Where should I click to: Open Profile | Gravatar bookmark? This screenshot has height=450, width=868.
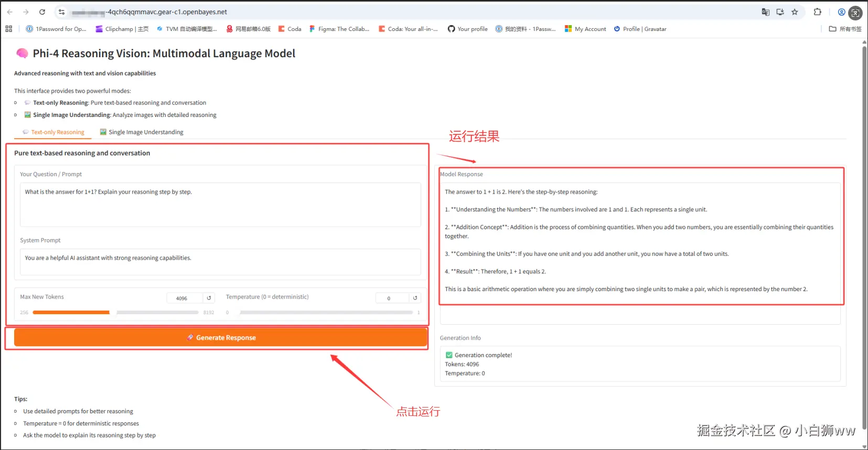640,29
